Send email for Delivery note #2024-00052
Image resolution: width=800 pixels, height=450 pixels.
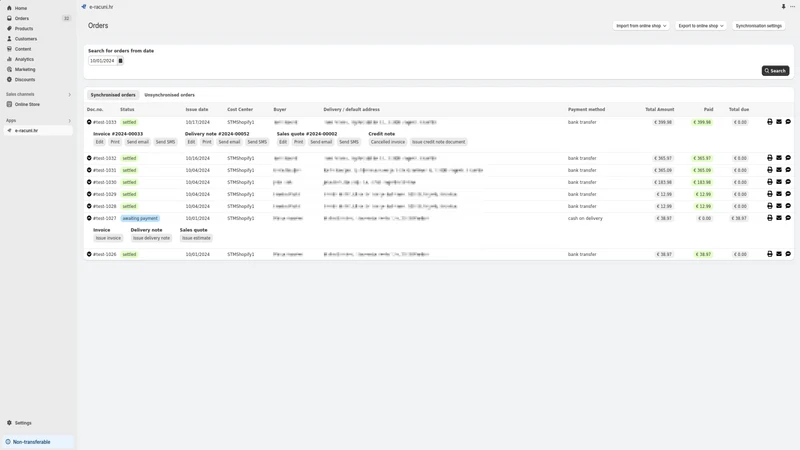(229, 142)
